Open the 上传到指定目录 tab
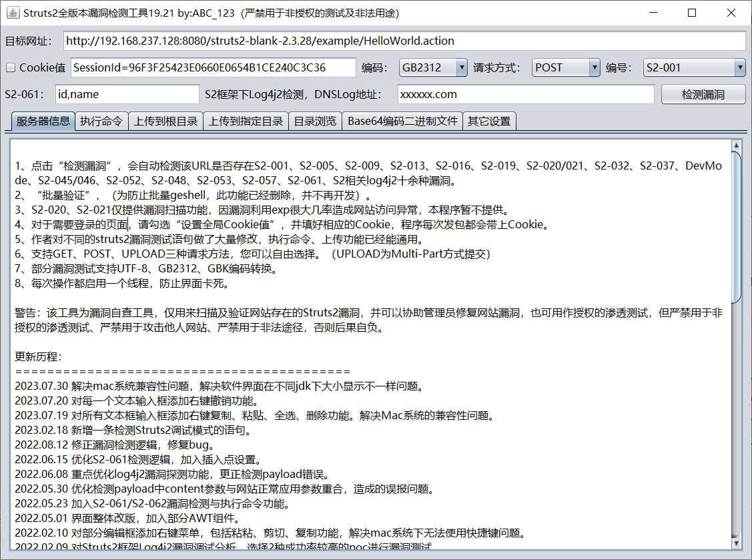Screen dimensions: 752x560 click(246, 121)
